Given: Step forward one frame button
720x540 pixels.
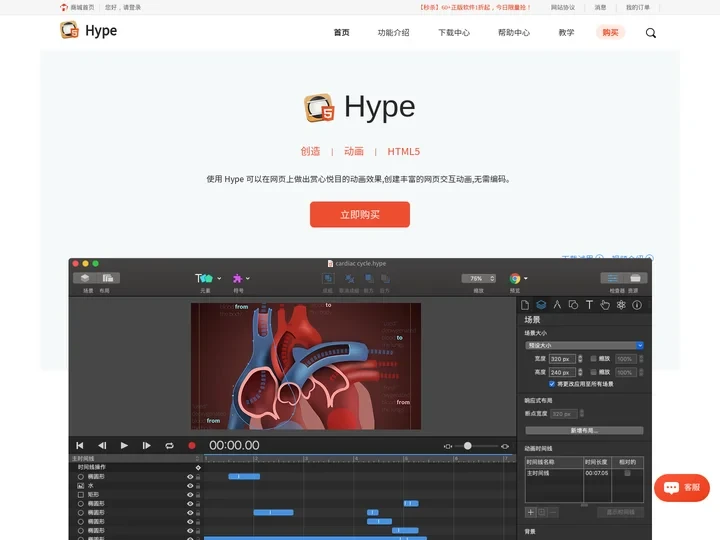Looking at the screenshot, I should click(146, 445).
